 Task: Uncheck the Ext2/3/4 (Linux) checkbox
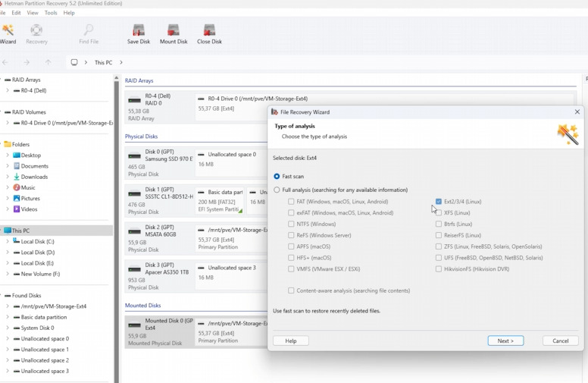coord(439,202)
